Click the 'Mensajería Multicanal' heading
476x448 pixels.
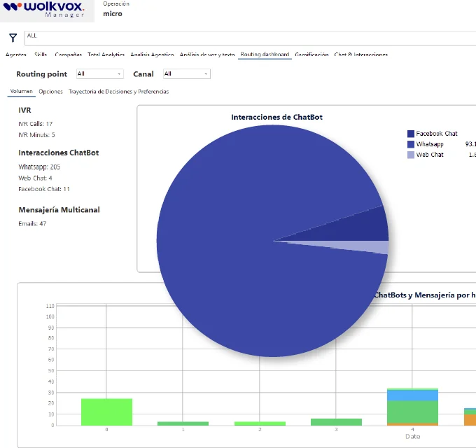coord(59,210)
